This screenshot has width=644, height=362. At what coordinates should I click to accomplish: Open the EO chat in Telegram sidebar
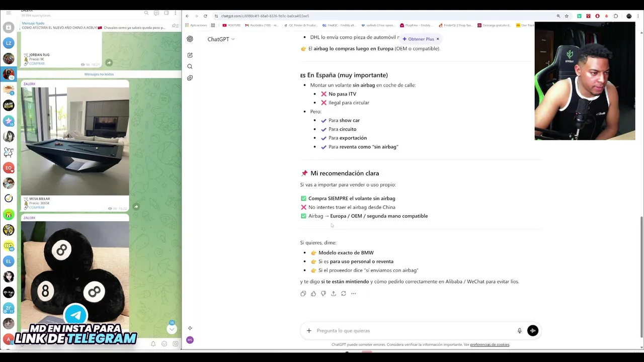click(x=8, y=167)
